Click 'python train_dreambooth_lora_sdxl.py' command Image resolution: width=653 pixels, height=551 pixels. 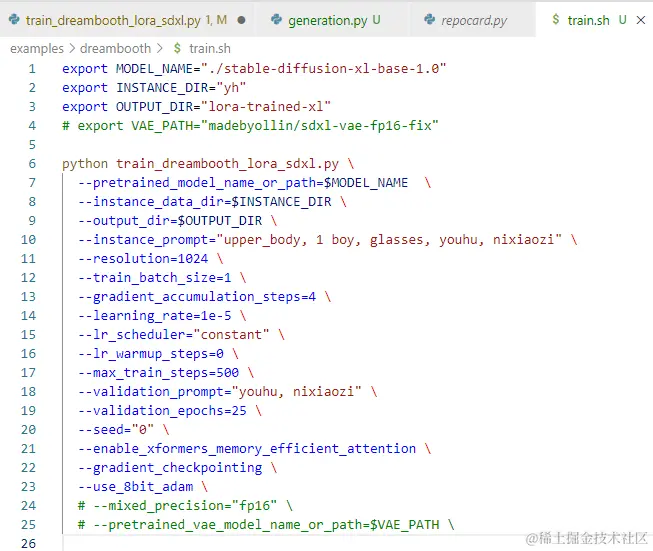click(200, 164)
